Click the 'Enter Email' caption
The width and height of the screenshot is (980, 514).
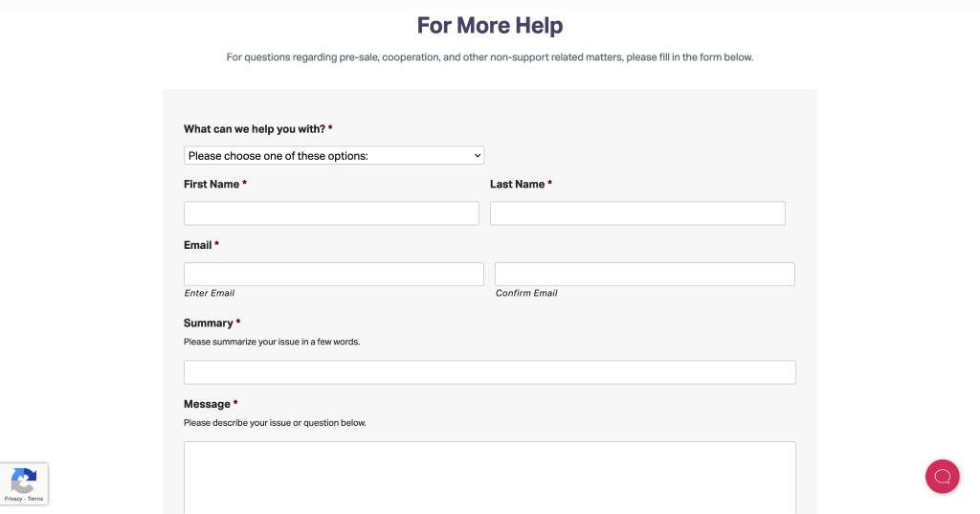coord(210,293)
